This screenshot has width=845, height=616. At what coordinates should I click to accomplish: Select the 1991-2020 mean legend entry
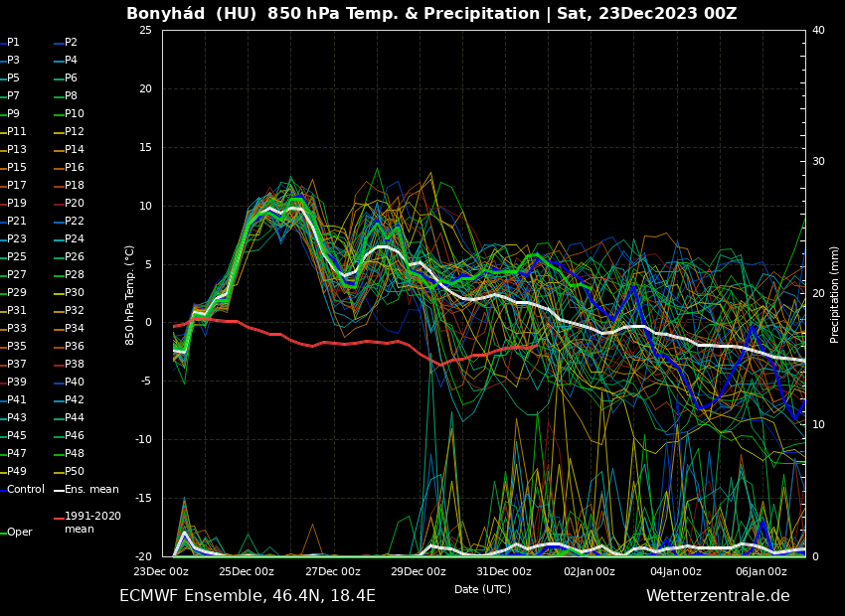(91, 523)
